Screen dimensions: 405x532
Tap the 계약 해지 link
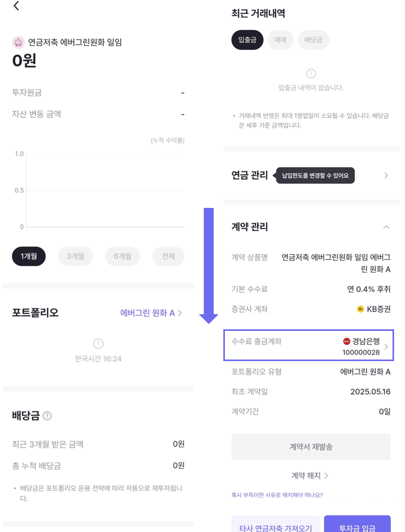click(x=310, y=475)
